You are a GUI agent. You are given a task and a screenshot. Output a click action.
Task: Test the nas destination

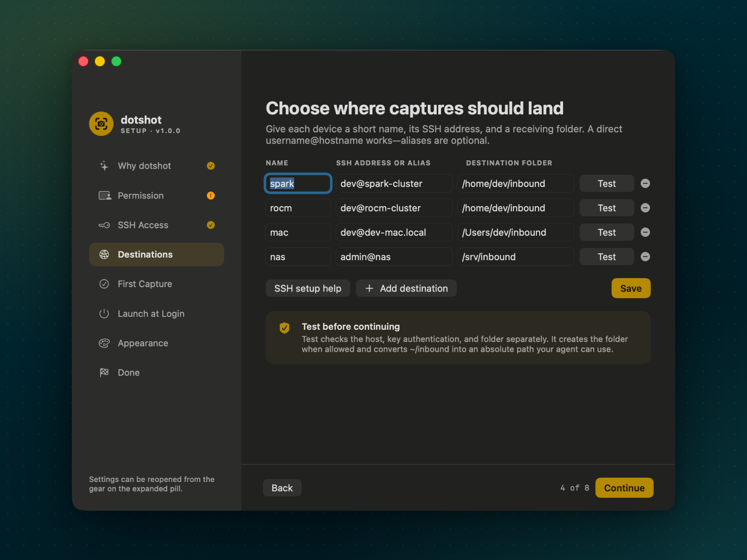[x=607, y=257]
